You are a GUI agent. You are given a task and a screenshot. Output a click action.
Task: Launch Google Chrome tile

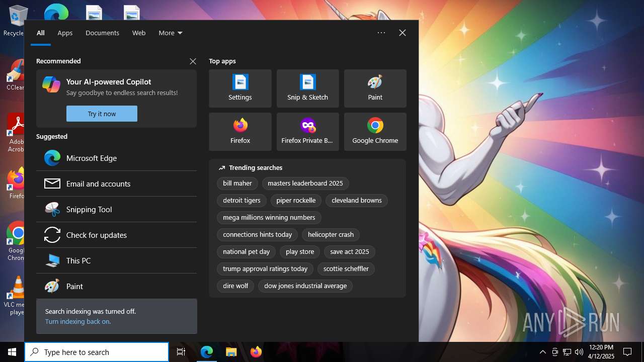pos(375,132)
